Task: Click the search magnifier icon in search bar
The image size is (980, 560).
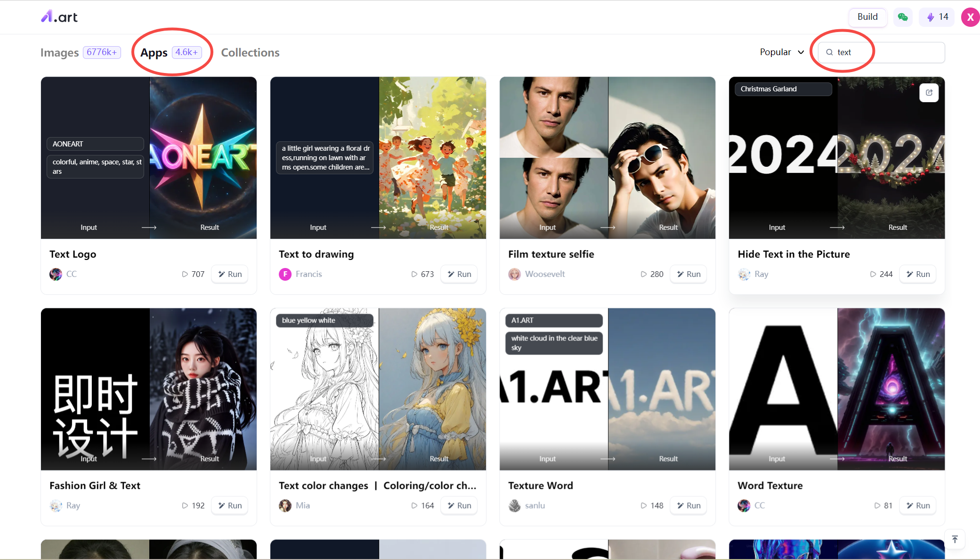Action: coord(829,52)
